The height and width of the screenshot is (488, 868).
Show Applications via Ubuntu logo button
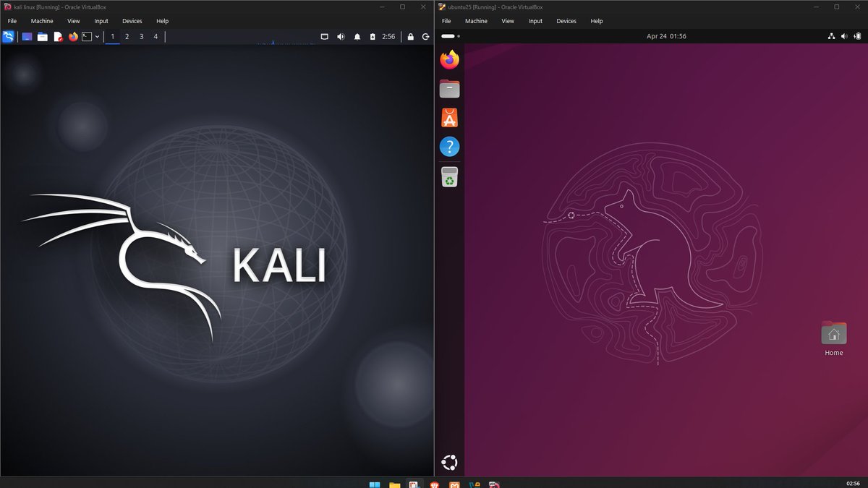(449, 463)
